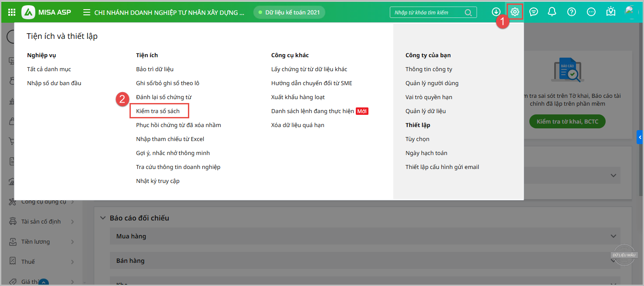Click the search magnifier icon
Screen dimensions: 644x286
(x=468, y=13)
